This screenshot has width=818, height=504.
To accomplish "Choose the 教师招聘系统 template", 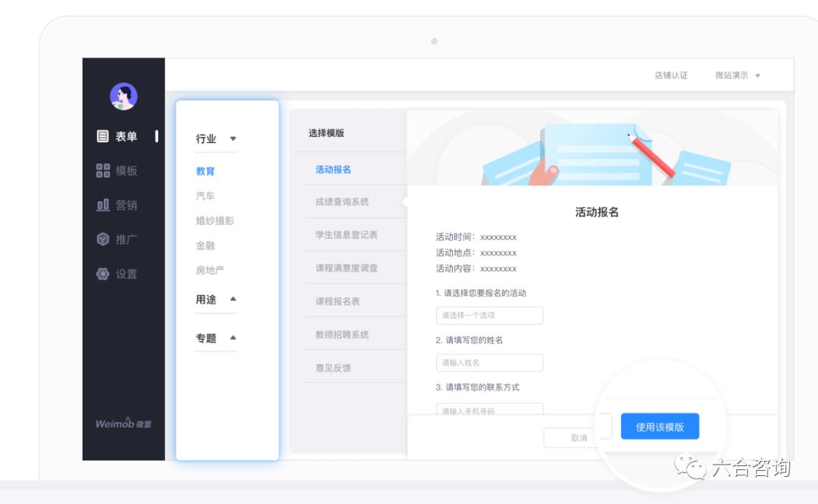I will click(x=342, y=334).
